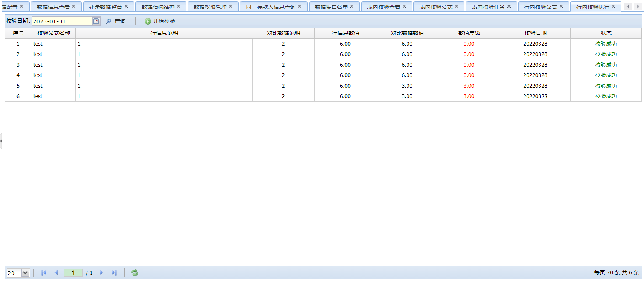Go to next page in pager
The image size is (644, 297).
(x=101, y=273)
